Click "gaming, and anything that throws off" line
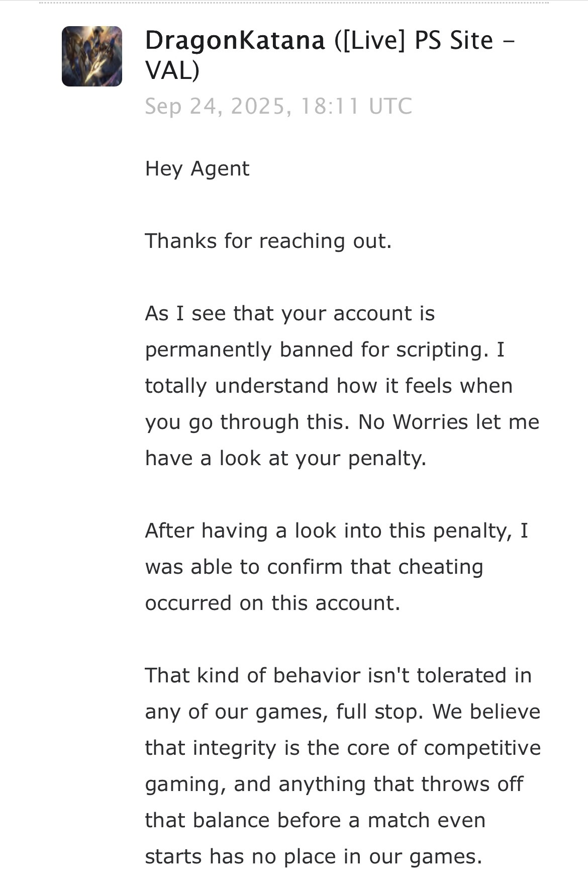This screenshot has height=877, width=588. point(334,784)
